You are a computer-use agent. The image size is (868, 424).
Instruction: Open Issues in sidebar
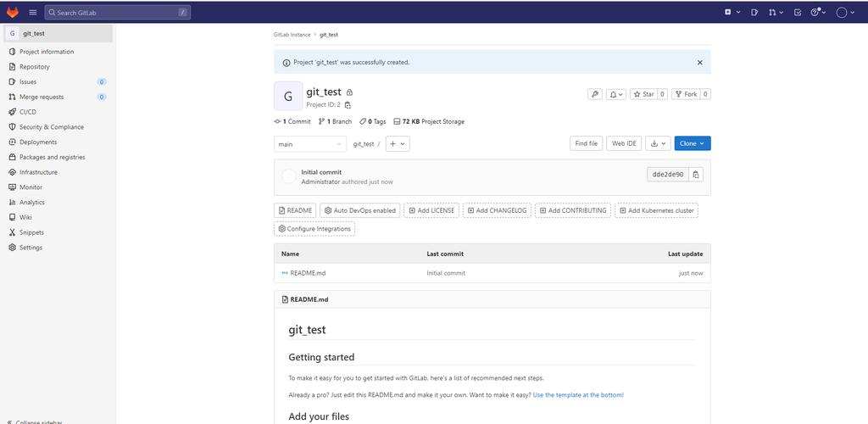[28, 82]
